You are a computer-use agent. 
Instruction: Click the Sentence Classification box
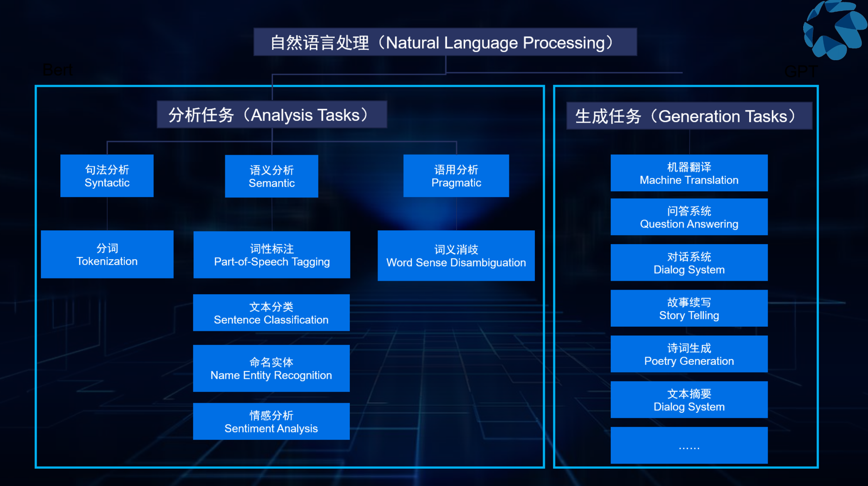click(x=271, y=313)
